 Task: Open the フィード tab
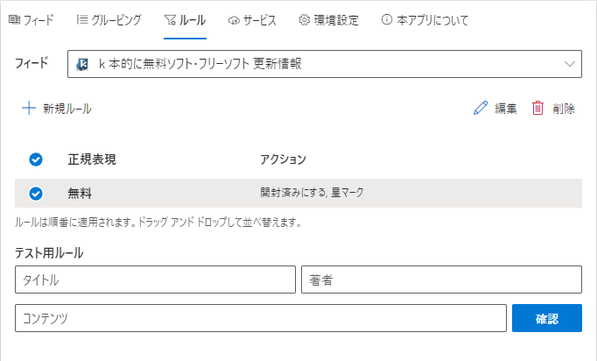tap(31, 20)
